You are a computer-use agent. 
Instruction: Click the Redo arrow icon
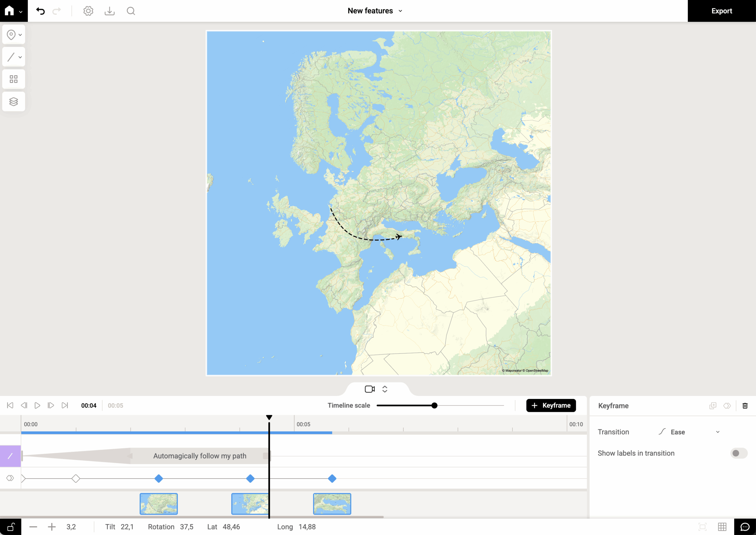tap(57, 11)
